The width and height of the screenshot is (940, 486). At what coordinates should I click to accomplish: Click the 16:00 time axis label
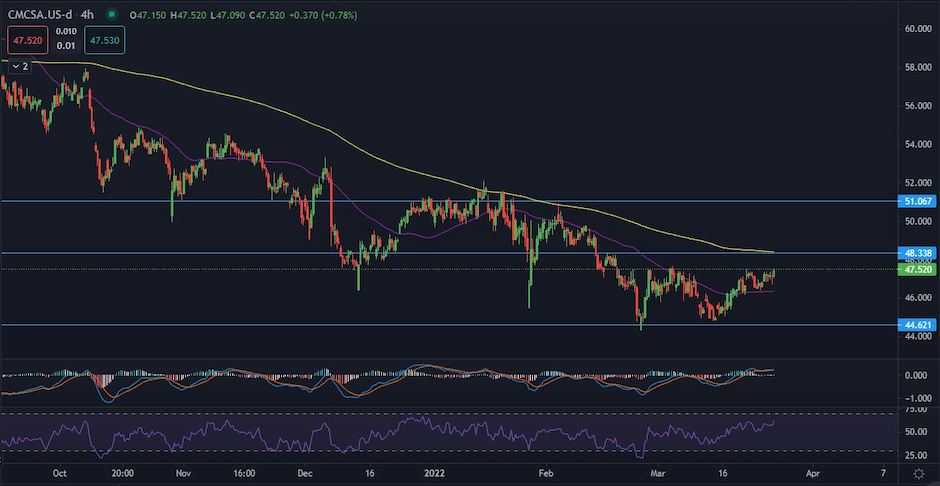pos(245,473)
